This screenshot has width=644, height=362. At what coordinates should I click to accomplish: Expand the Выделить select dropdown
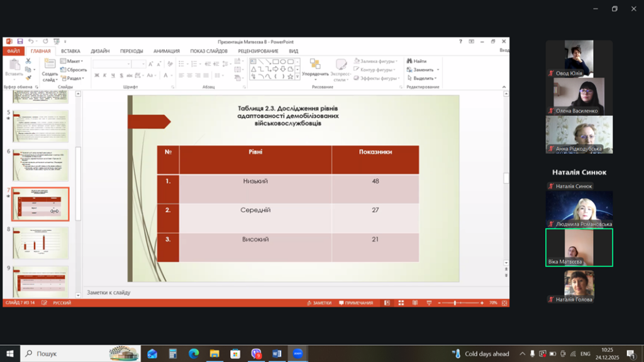423,79
